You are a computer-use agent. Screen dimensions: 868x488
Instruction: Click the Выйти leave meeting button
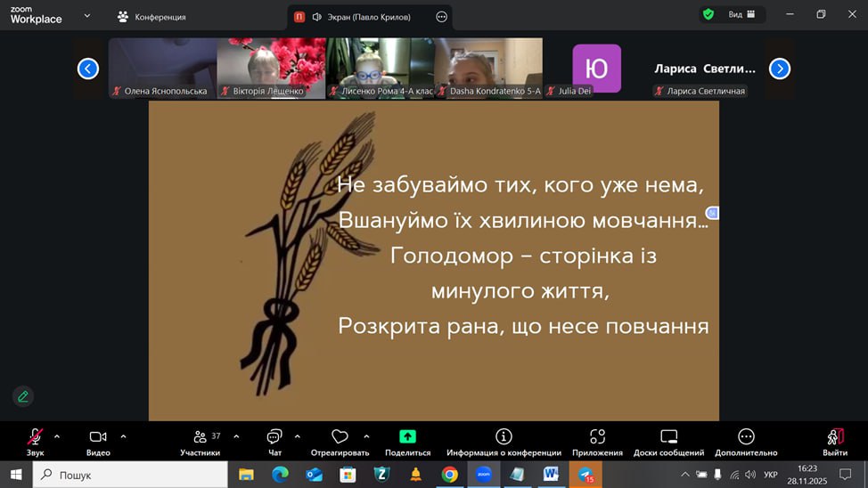pyautogui.click(x=835, y=436)
